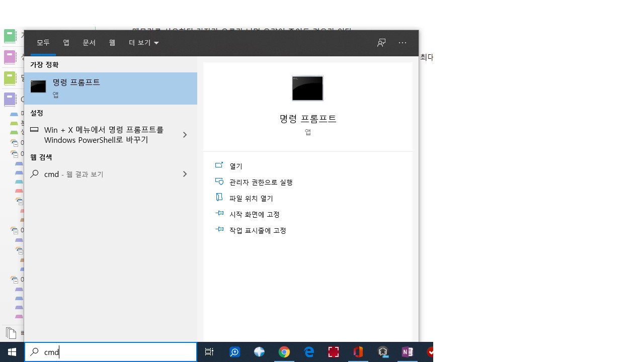The image size is (644, 362).
Task: Select 시작 화면에 고정
Action: point(247,214)
